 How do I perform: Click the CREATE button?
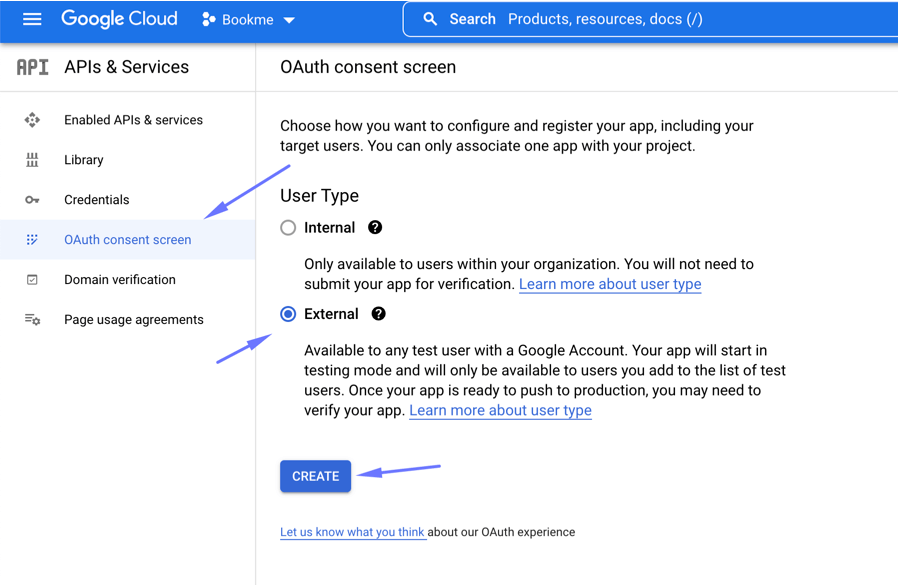coord(316,476)
